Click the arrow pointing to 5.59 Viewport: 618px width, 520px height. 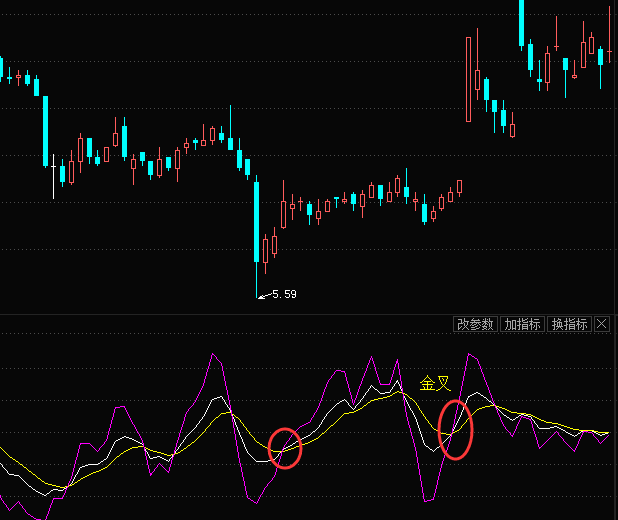[263, 295]
